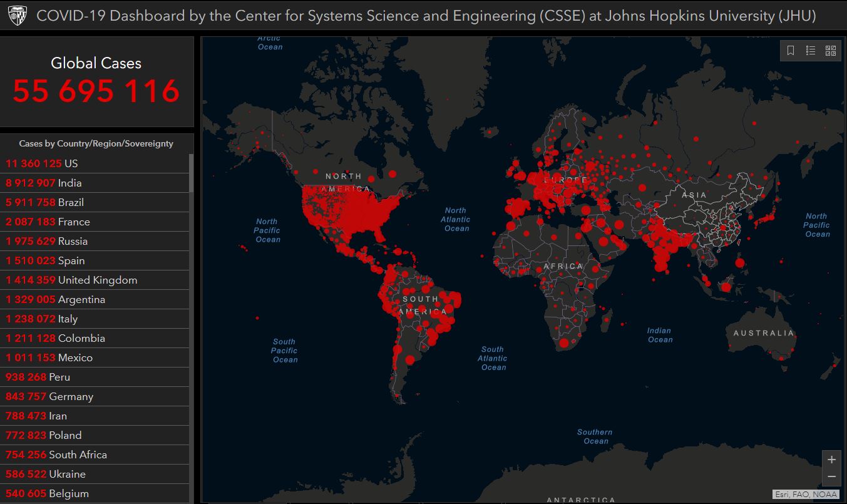Show the map legend icon
This screenshot has height=504, width=847.
pyautogui.click(x=811, y=51)
